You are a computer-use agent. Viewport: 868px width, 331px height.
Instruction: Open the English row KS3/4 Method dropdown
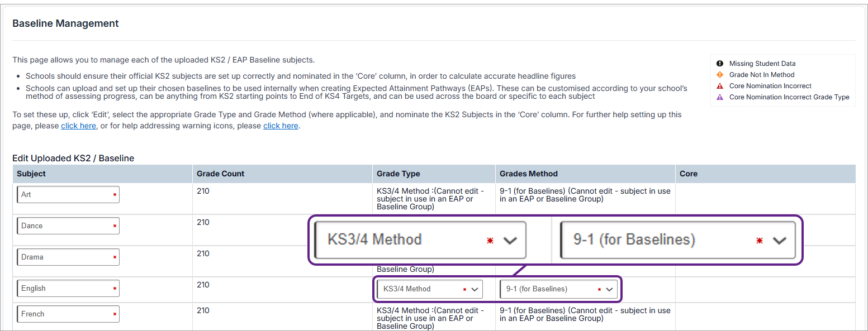(x=429, y=289)
